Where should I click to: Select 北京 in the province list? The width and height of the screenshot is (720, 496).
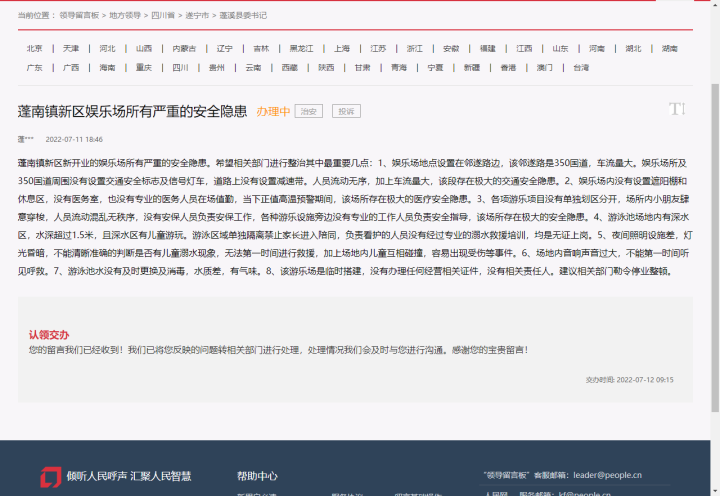pos(34,48)
